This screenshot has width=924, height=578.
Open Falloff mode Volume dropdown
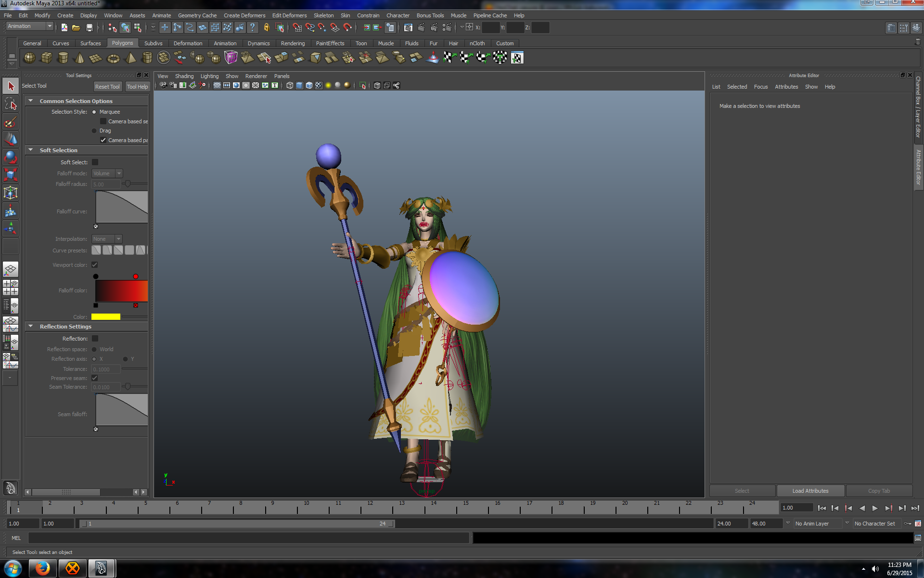tap(107, 173)
